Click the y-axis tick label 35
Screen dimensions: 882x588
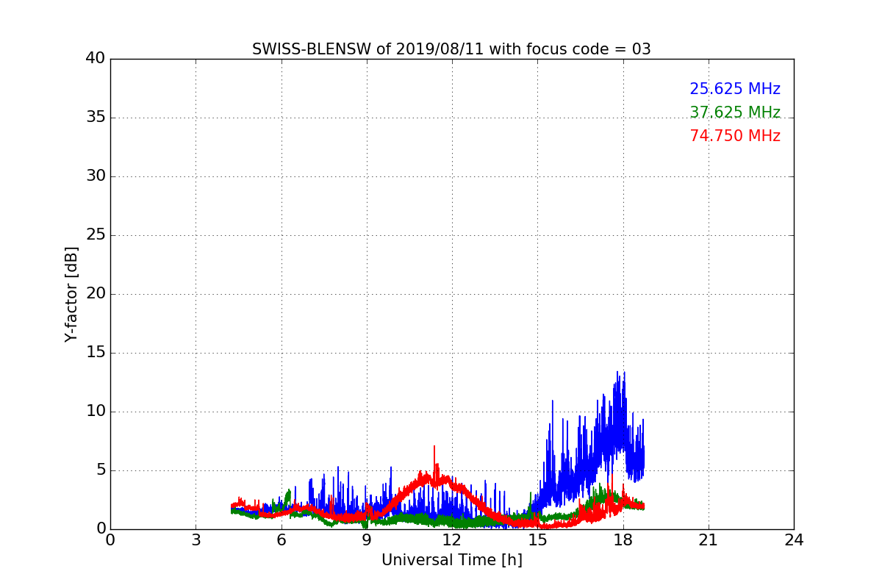click(95, 117)
